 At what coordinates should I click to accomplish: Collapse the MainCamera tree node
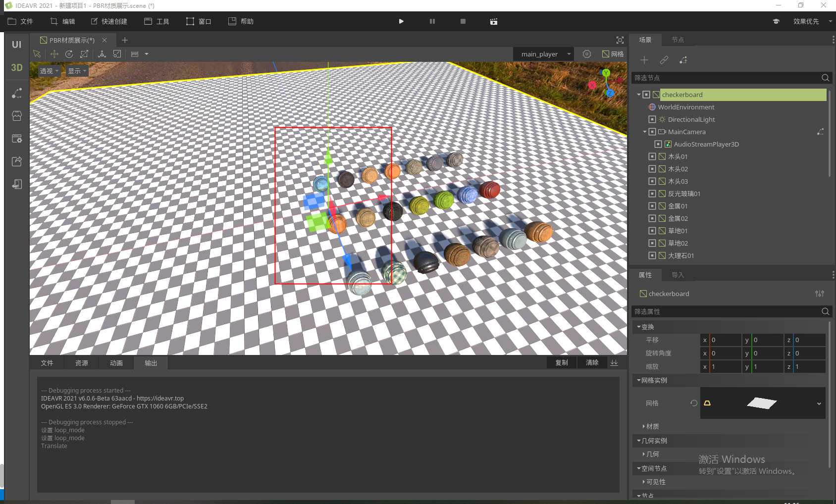click(x=645, y=132)
